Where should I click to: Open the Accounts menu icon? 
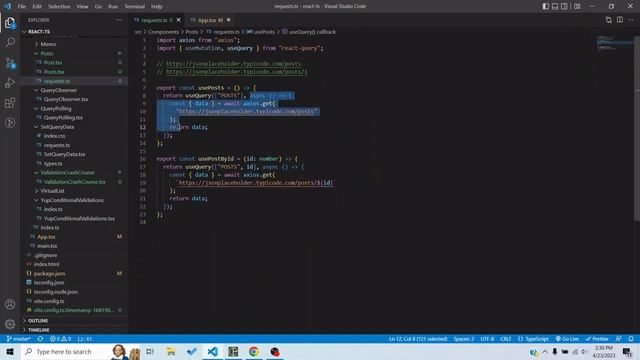(x=10, y=304)
